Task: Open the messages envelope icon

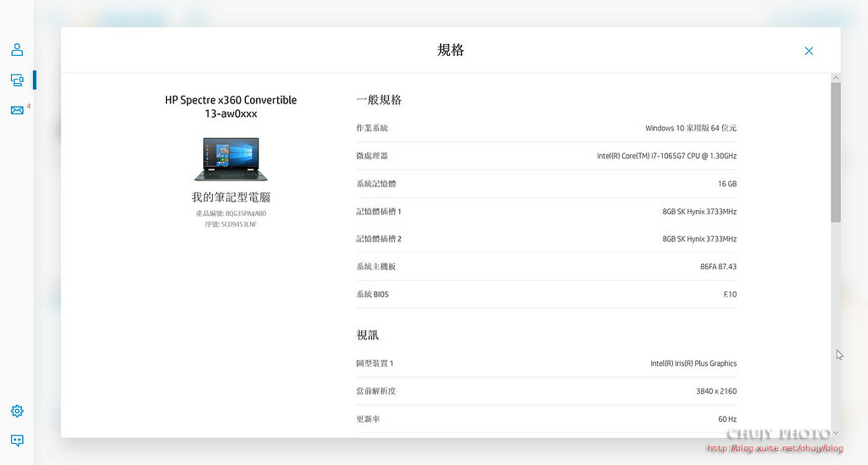Action: [x=17, y=110]
